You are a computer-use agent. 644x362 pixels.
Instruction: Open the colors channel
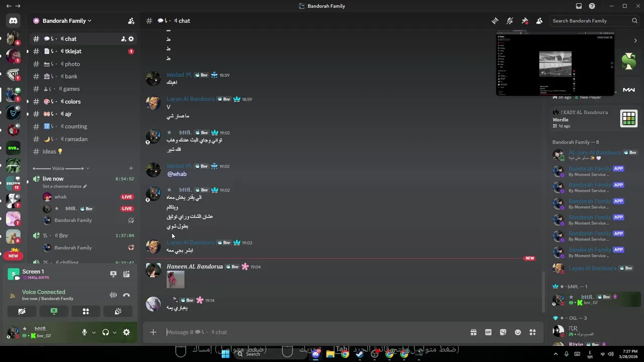[x=84, y=102]
